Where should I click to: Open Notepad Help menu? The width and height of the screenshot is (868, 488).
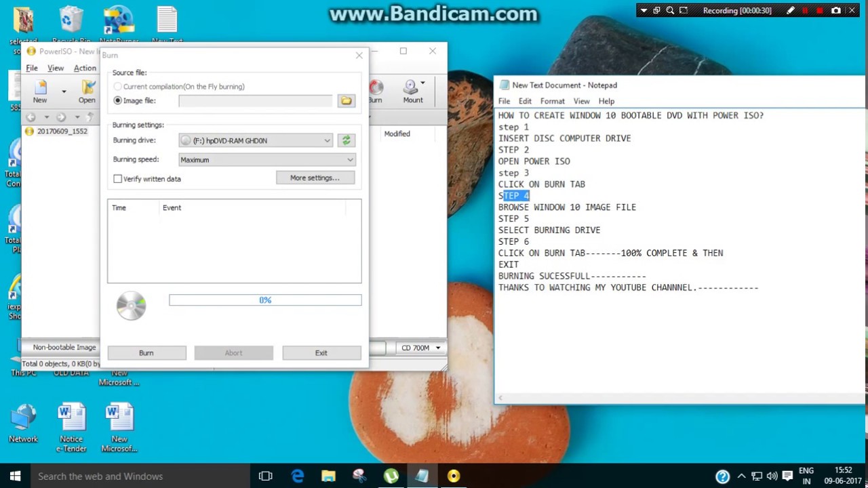point(606,101)
